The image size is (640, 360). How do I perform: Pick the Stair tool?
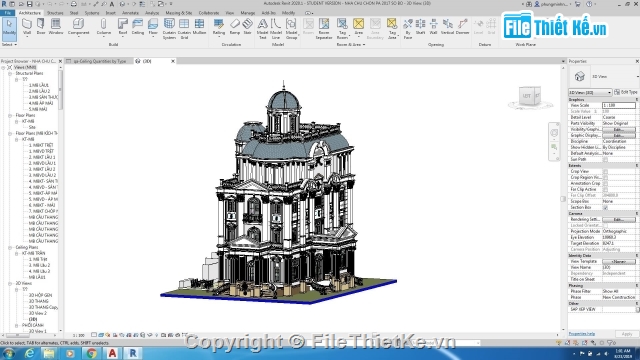tap(247, 27)
